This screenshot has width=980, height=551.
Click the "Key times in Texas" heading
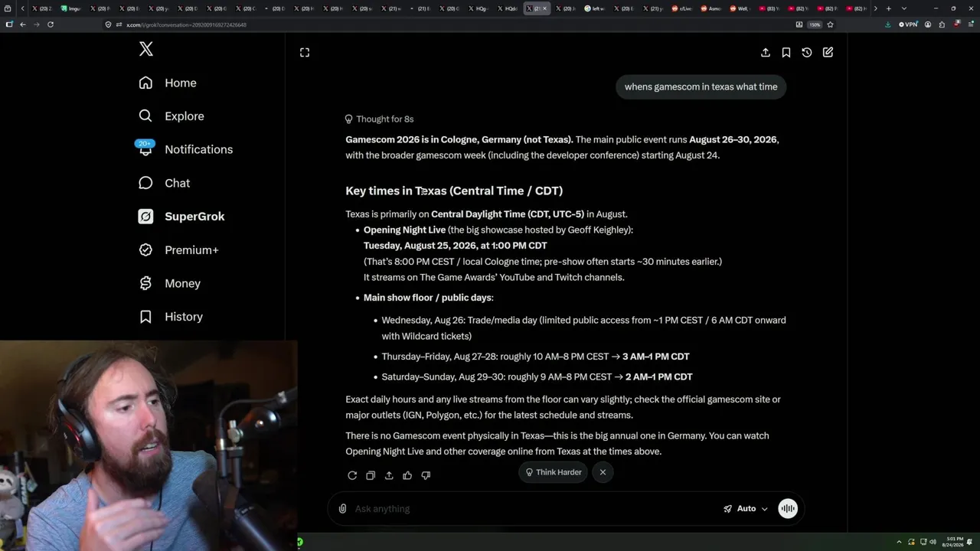[454, 191]
